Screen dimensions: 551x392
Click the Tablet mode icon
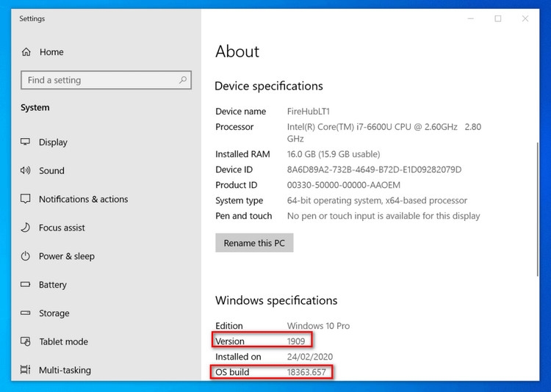point(25,341)
